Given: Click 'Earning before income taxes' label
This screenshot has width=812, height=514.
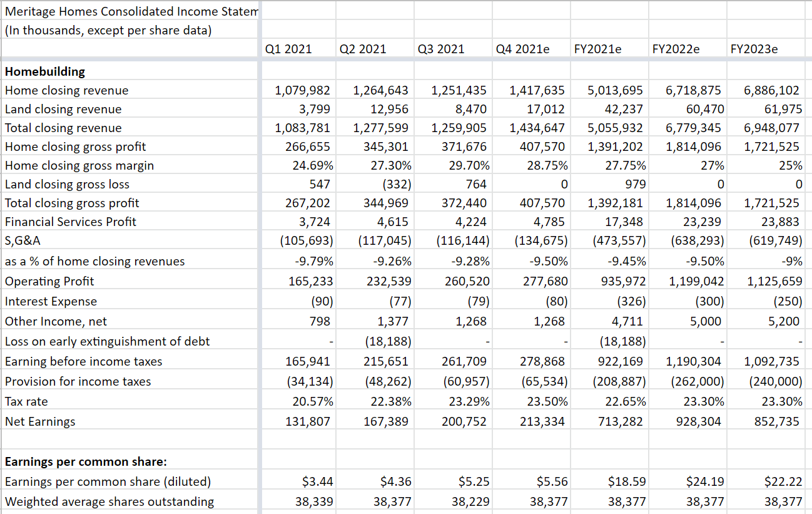Looking at the screenshot, I should [x=83, y=361].
